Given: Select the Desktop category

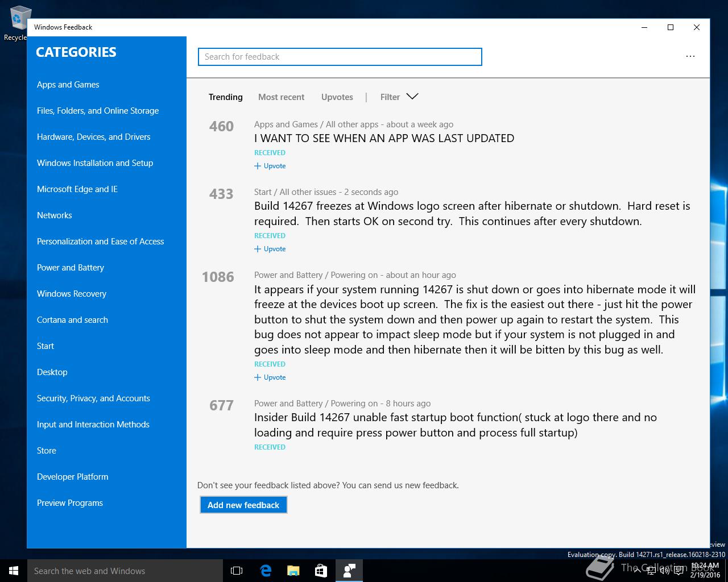Looking at the screenshot, I should pos(52,372).
